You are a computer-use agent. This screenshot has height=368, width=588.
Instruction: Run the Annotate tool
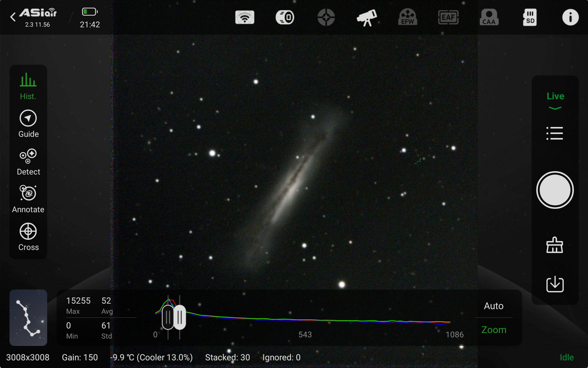point(28,199)
